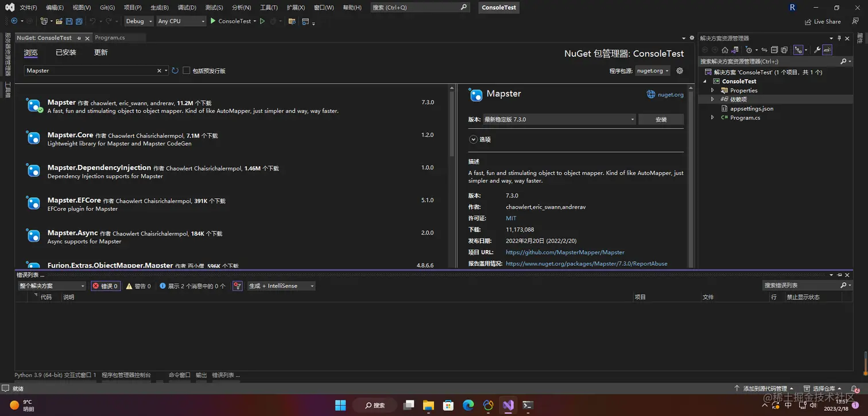Refresh the NuGet package search results
The height and width of the screenshot is (416, 868).
(x=175, y=71)
